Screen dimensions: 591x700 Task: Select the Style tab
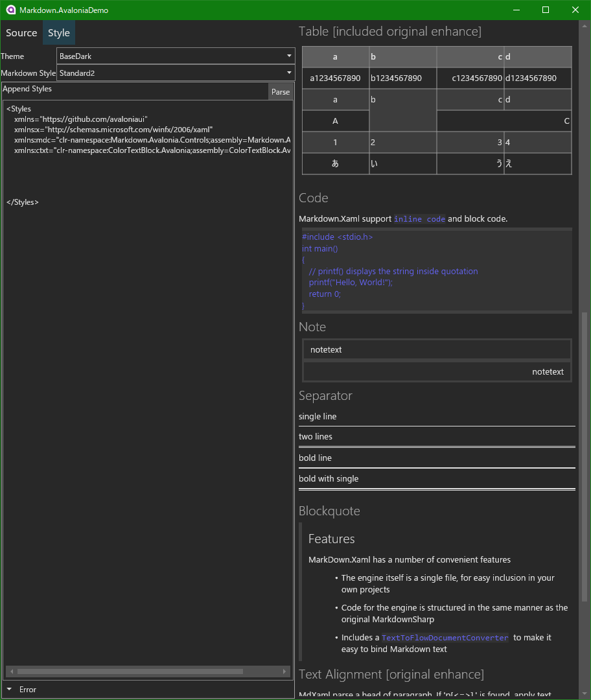pos(58,32)
